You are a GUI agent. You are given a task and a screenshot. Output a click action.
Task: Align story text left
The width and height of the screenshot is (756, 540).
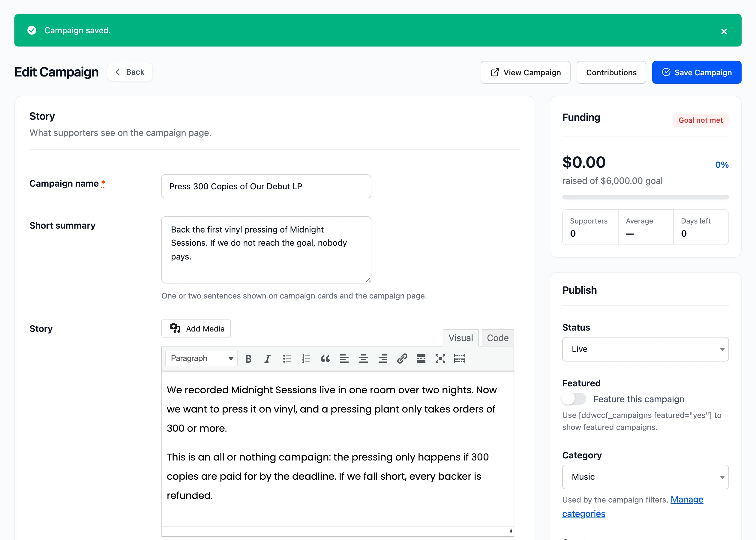(344, 358)
